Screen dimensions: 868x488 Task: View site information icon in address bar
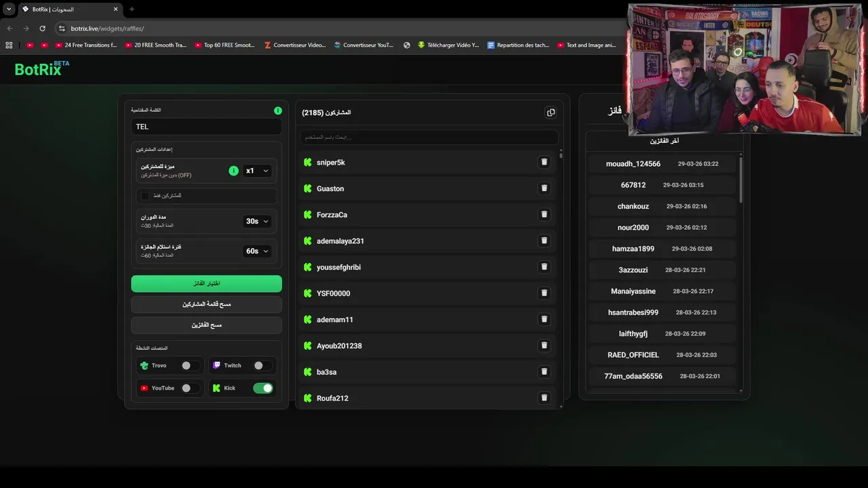click(62, 28)
